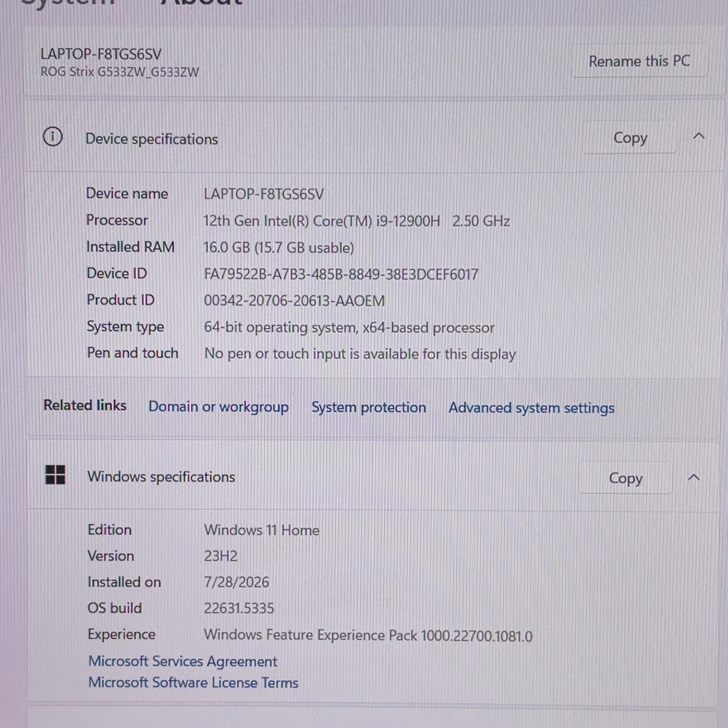
Task: Click the Device name label
Action: click(x=127, y=194)
